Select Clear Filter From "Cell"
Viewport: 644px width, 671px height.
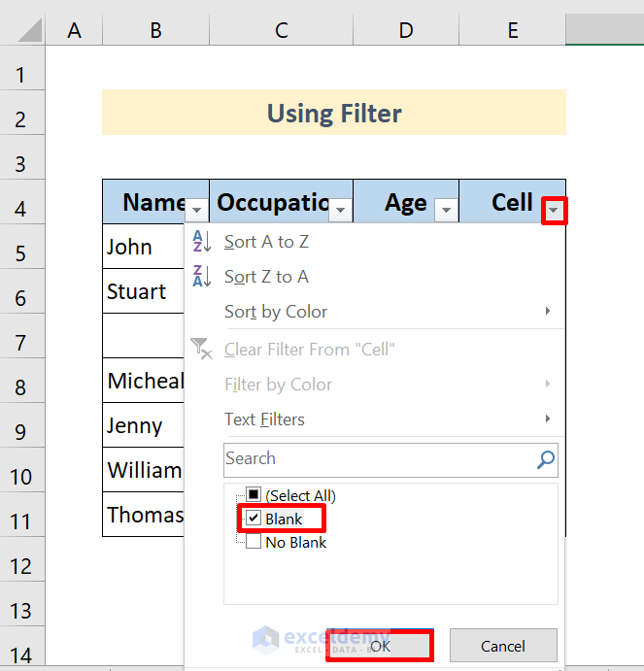(x=375, y=350)
